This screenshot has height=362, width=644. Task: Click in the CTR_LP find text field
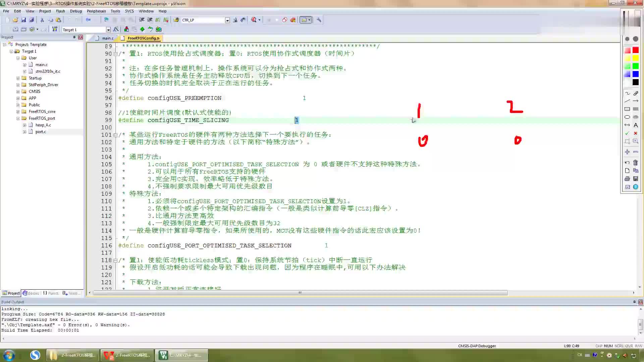click(203, 20)
